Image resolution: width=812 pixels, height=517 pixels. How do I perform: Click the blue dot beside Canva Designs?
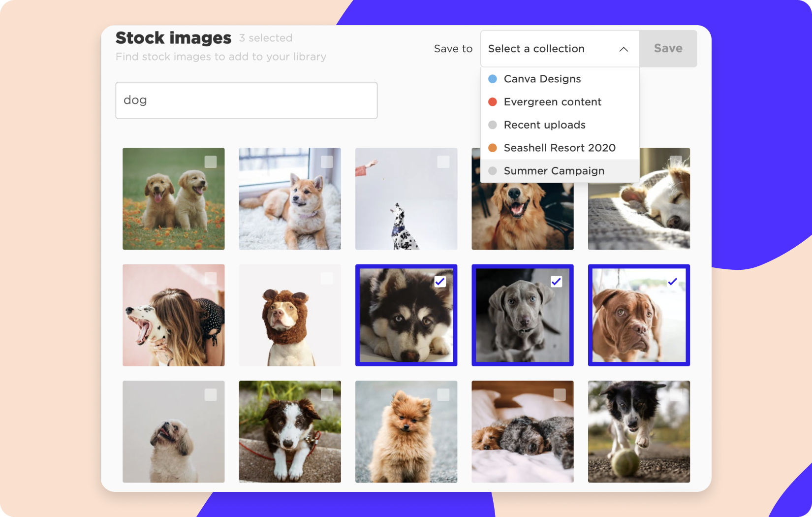(x=493, y=79)
